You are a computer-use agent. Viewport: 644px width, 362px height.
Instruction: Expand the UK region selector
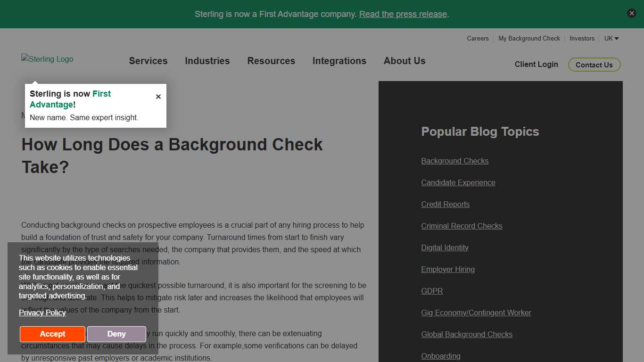pyautogui.click(x=611, y=38)
